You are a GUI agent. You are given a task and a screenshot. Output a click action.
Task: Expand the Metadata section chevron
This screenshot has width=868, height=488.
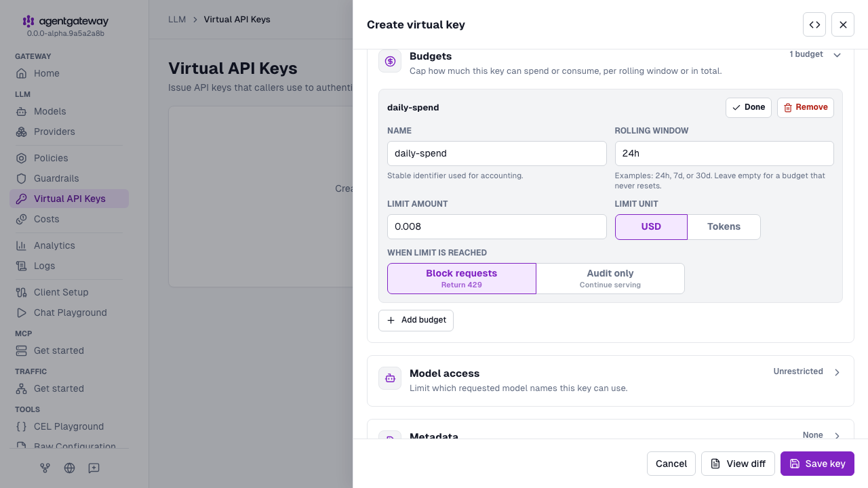click(x=837, y=436)
